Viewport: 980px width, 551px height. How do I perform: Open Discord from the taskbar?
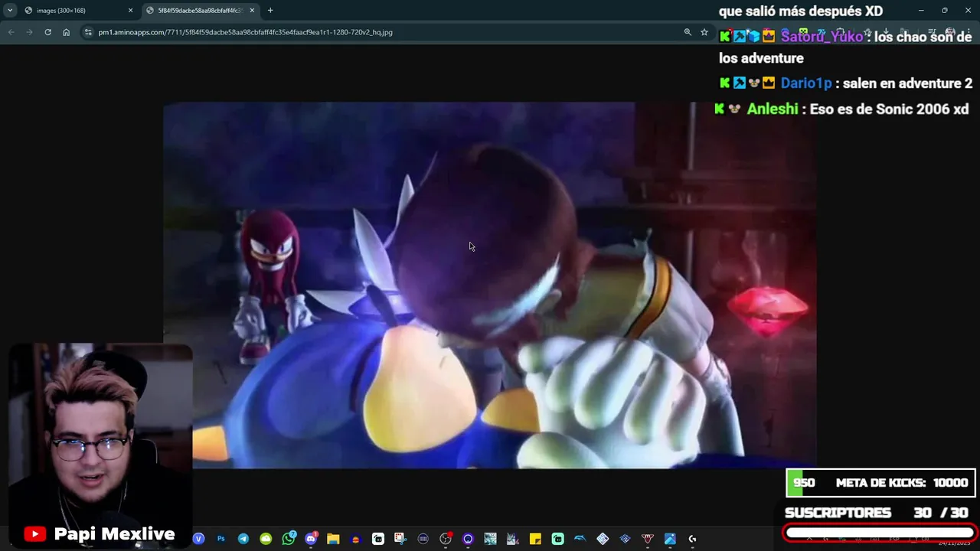pyautogui.click(x=311, y=539)
